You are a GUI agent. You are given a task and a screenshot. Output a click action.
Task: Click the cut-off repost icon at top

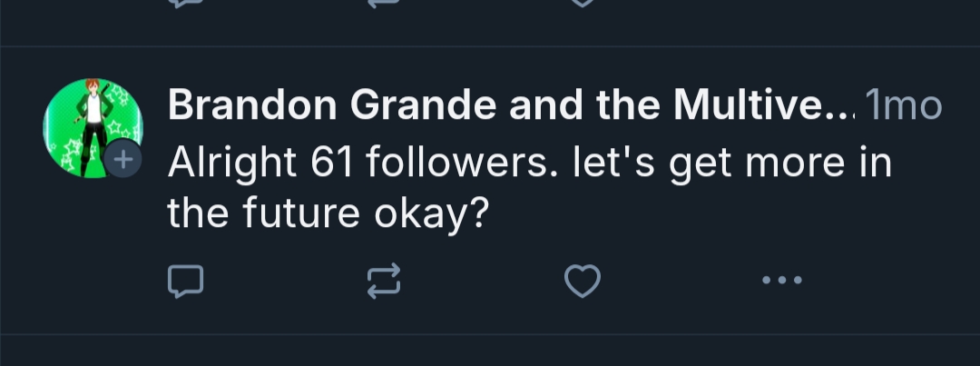pos(383,3)
